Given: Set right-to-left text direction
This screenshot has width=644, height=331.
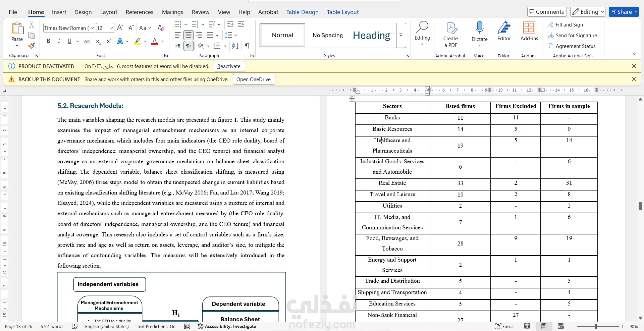Looking at the screenshot, I should click(189, 46).
